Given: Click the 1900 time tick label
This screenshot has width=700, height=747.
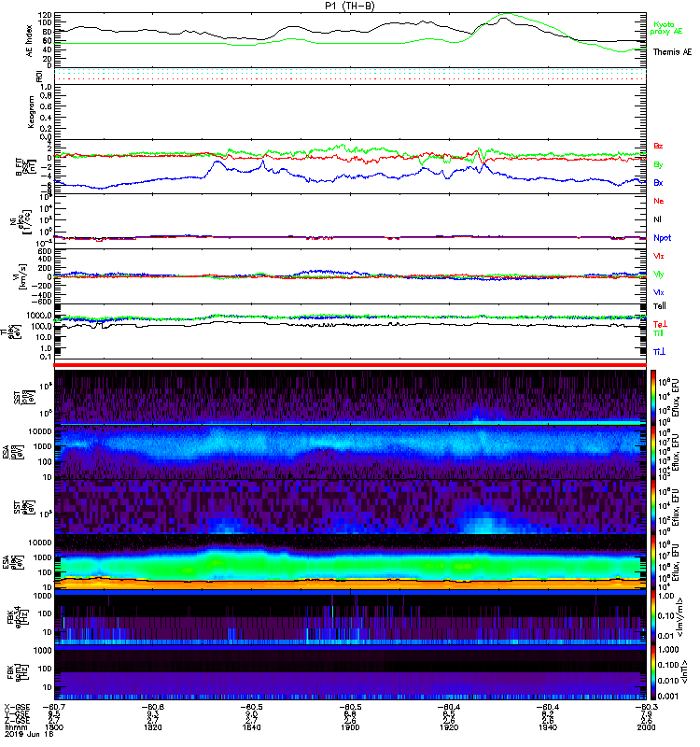Looking at the screenshot, I should tap(350, 727).
